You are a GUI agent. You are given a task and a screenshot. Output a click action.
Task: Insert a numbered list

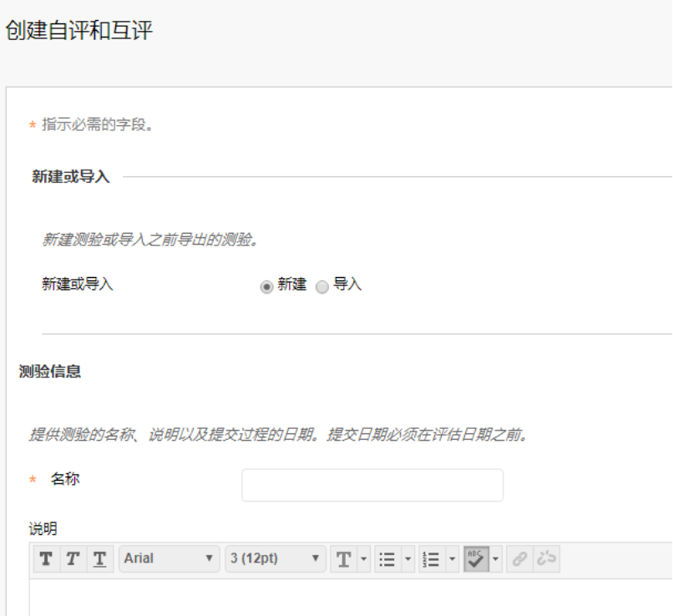tap(431, 558)
